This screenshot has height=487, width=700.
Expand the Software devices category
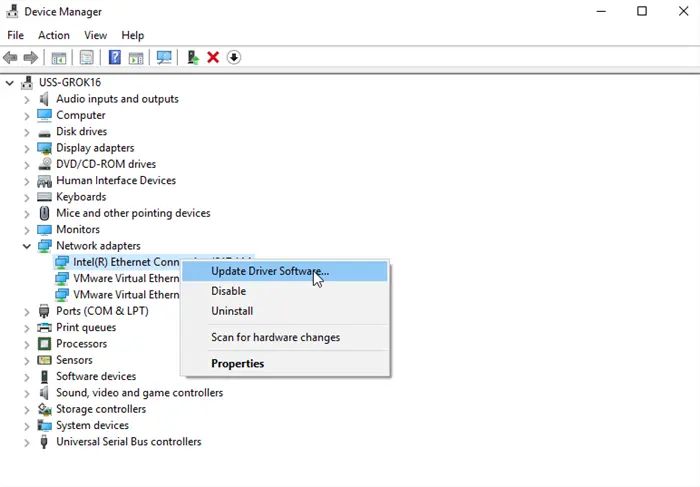click(x=27, y=377)
